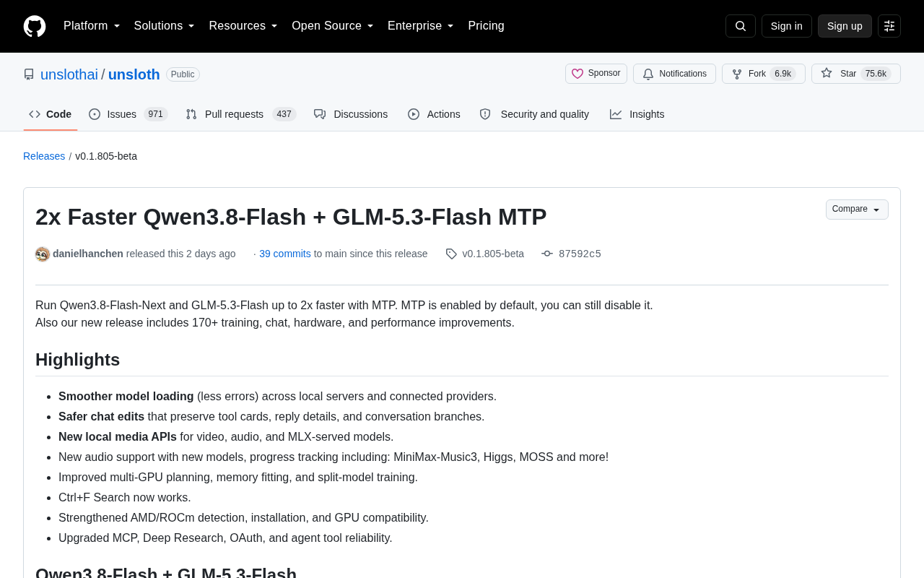Open the search magnifier button
Image resolution: width=924 pixels, height=578 pixels.
tap(741, 26)
